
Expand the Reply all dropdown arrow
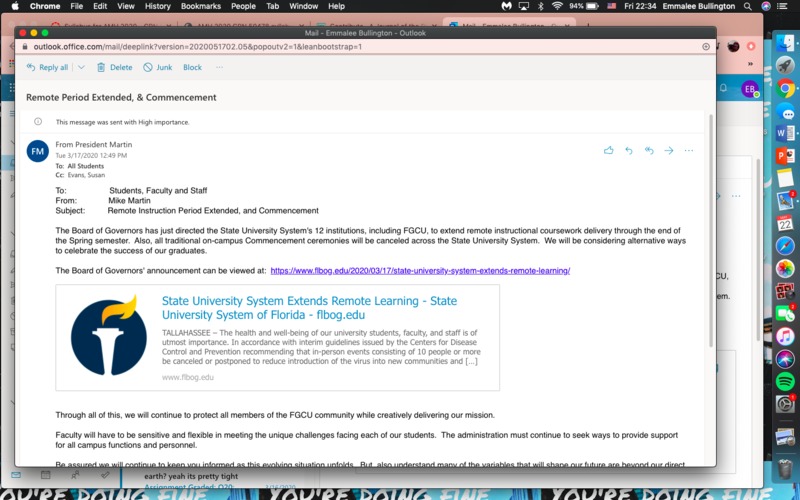(82, 67)
